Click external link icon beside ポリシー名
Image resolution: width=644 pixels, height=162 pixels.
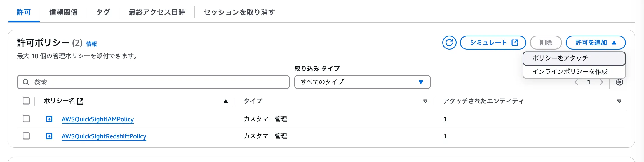(x=80, y=101)
